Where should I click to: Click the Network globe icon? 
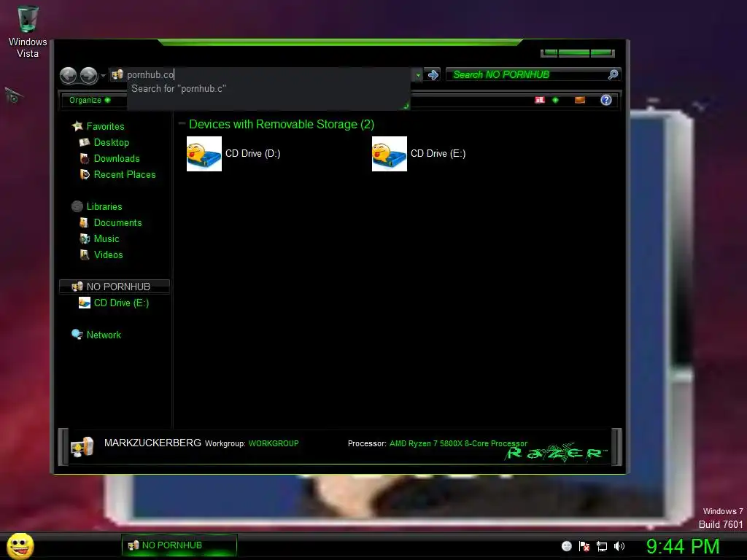tap(77, 334)
